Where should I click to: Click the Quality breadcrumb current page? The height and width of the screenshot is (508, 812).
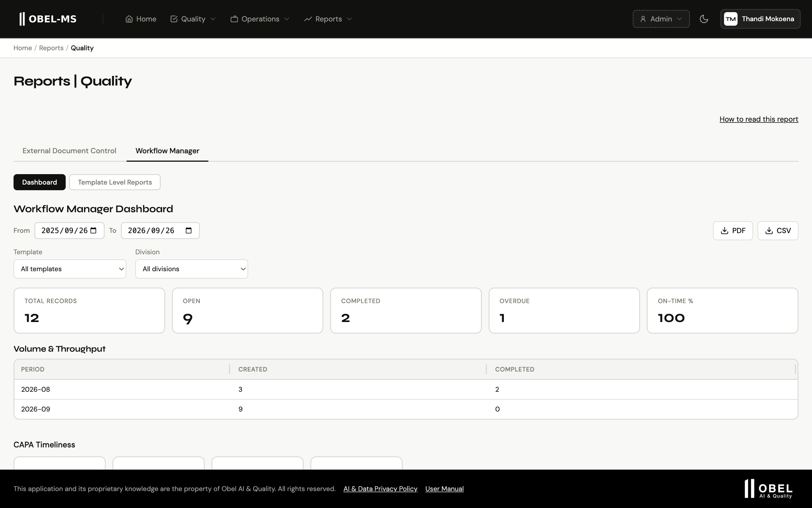pos(82,48)
